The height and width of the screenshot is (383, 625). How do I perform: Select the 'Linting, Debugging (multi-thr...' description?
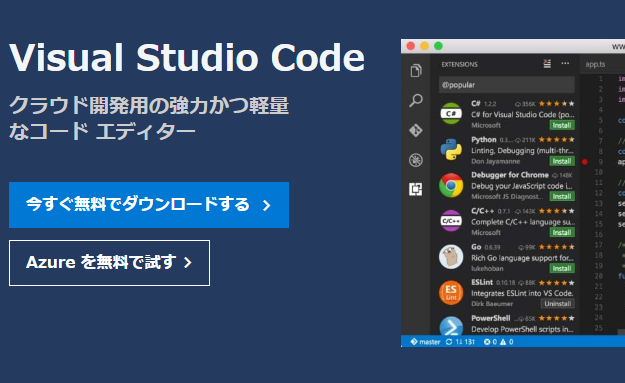point(523,150)
